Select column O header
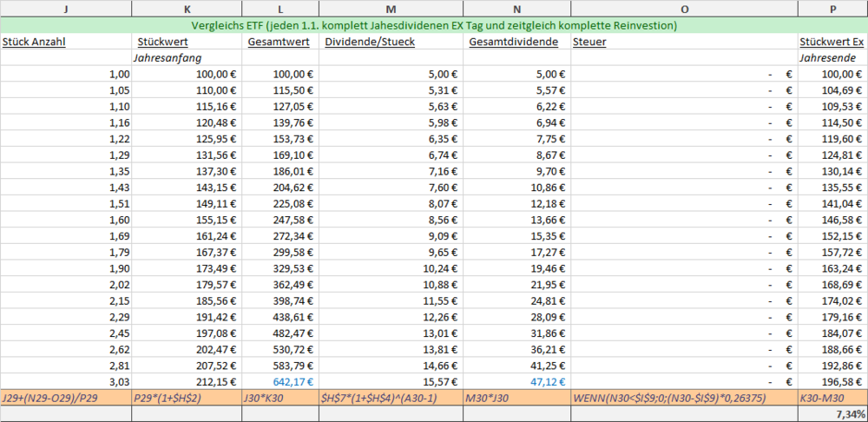This screenshot has width=868, height=422. [684, 9]
